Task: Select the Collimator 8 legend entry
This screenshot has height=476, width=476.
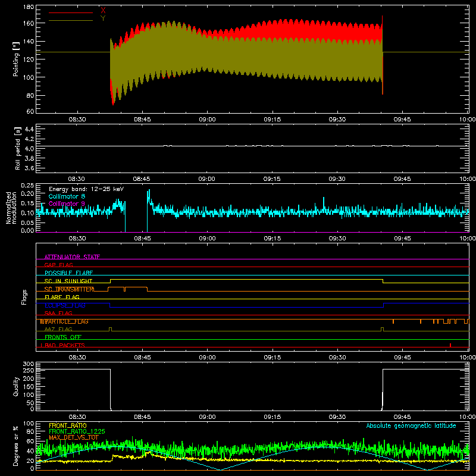Action: [67, 196]
